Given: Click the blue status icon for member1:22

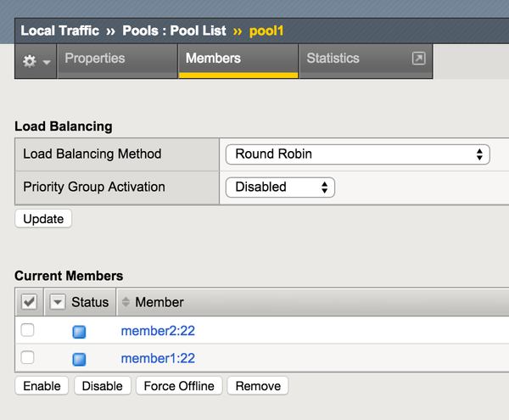Looking at the screenshot, I should coord(79,359).
